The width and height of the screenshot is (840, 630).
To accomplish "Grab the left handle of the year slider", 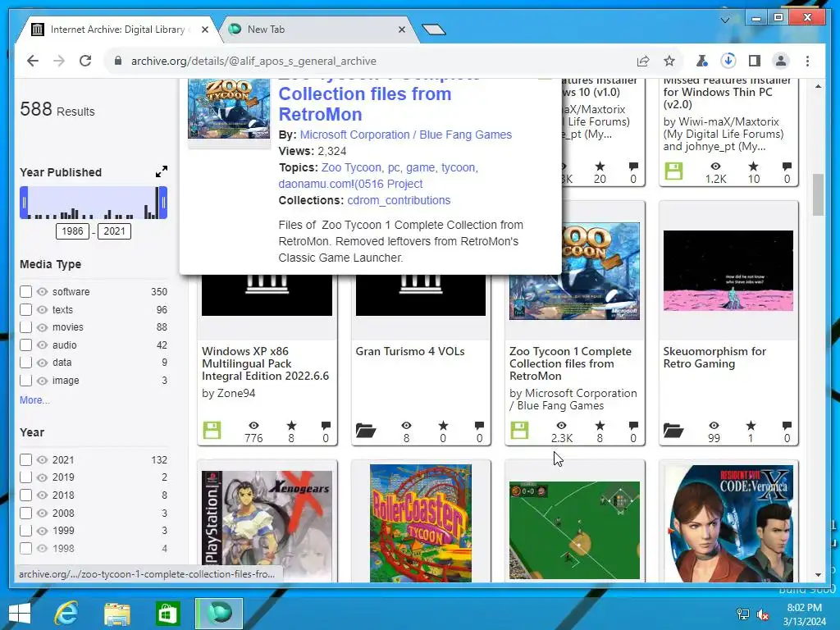I will (x=24, y=203).
